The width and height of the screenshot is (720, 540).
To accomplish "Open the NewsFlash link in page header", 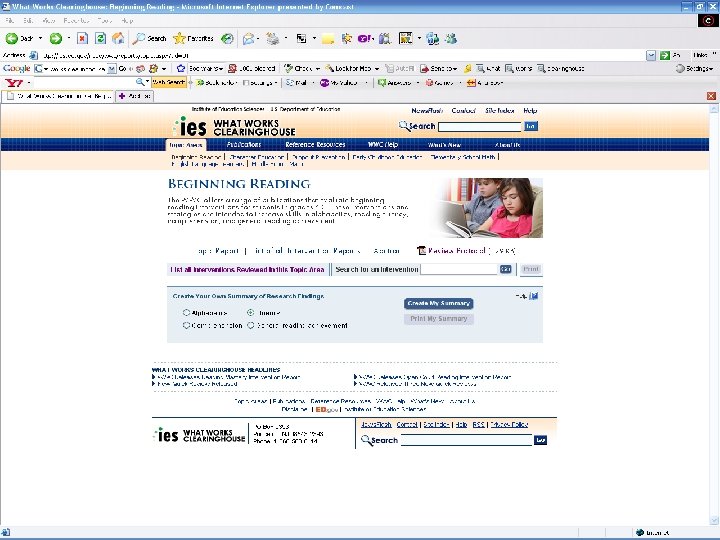I will pyautogui.click(x=427, y=111).
